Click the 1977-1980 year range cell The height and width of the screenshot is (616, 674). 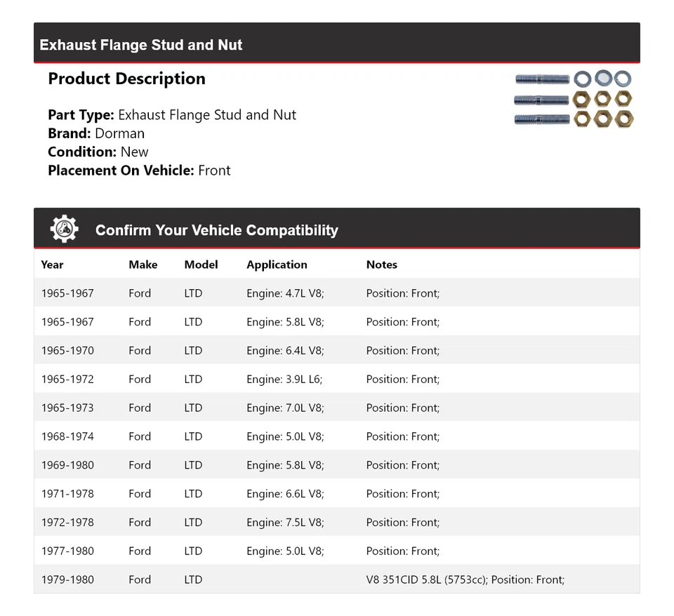(x=67, y=551)
